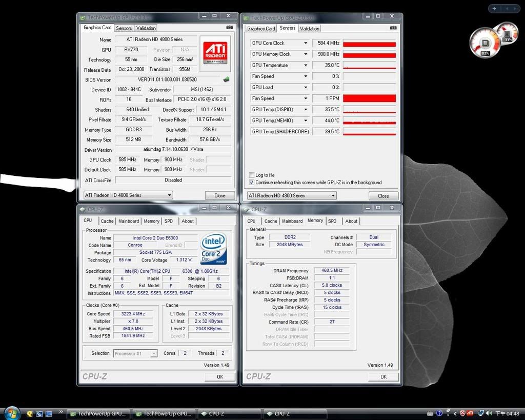Open Mainboard tab in the CPU-Z CPU window
Screen dimensions: 525x420
pyautogui.click(x=129, y=221)
